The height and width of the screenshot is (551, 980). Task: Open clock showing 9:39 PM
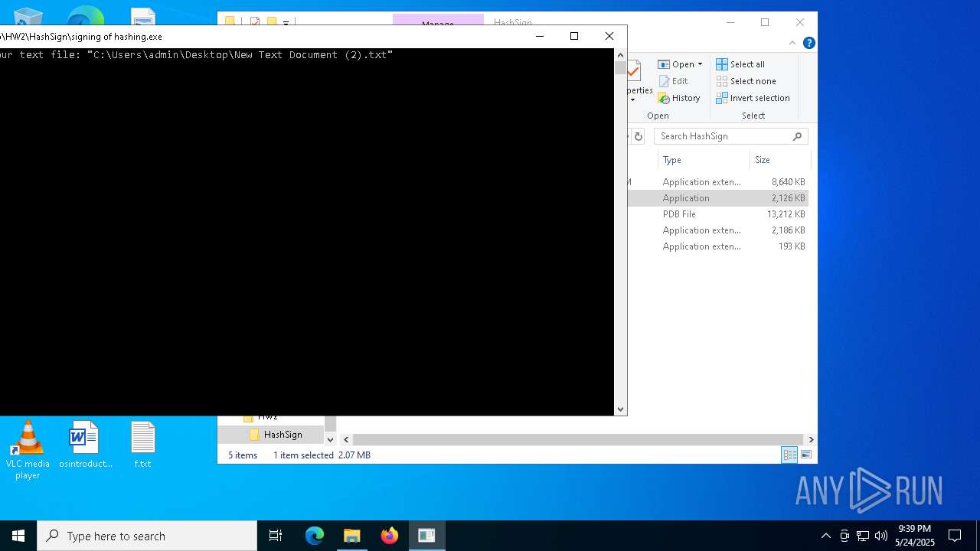tap(915, 536)
